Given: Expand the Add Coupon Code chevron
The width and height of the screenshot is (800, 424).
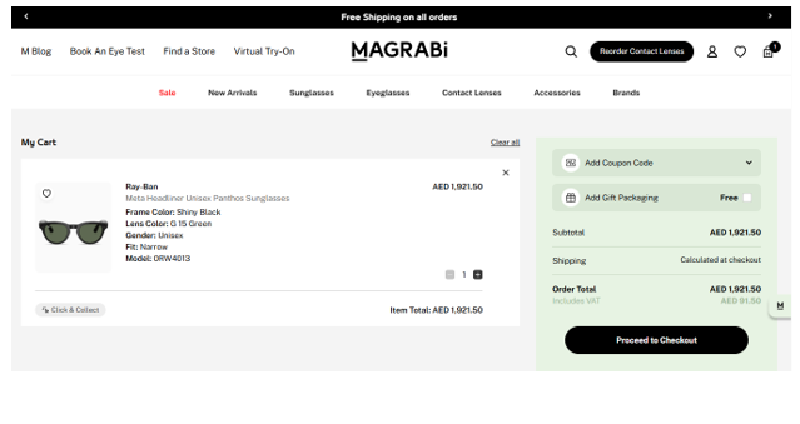Looking at the screenshot, I should [x=748, y=163].
